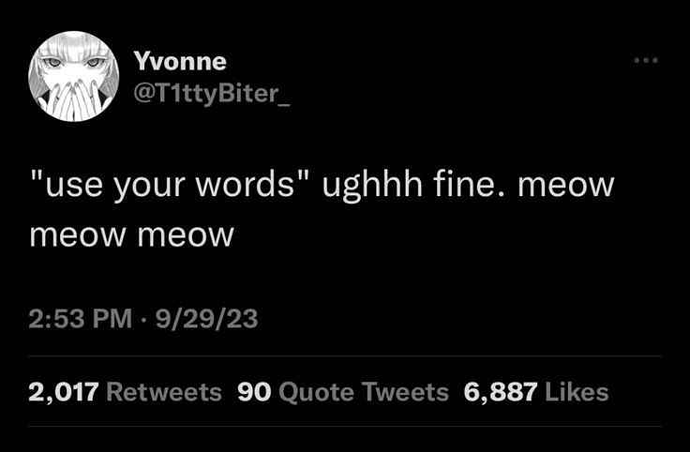
Task: Click the word "fine." in the tweet
Action: coord(470,183)
